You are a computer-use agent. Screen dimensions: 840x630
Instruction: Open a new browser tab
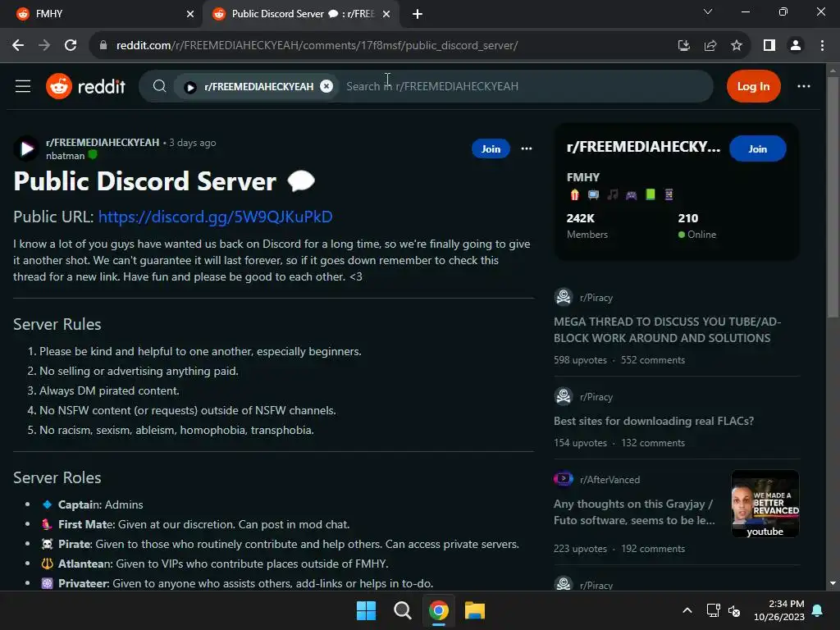418,14
